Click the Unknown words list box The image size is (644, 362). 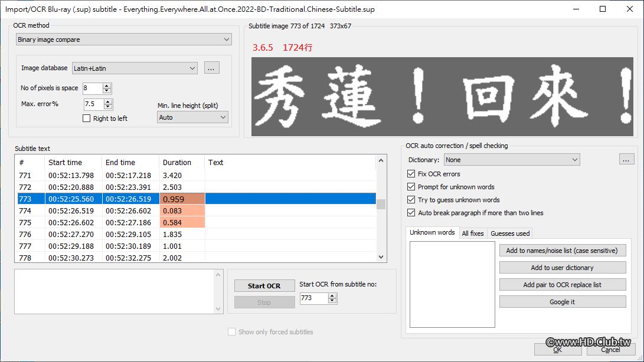[452, 284]
